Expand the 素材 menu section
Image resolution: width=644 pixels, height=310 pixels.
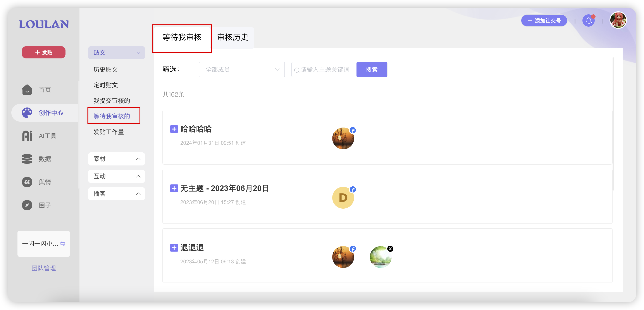click(117, 159)
